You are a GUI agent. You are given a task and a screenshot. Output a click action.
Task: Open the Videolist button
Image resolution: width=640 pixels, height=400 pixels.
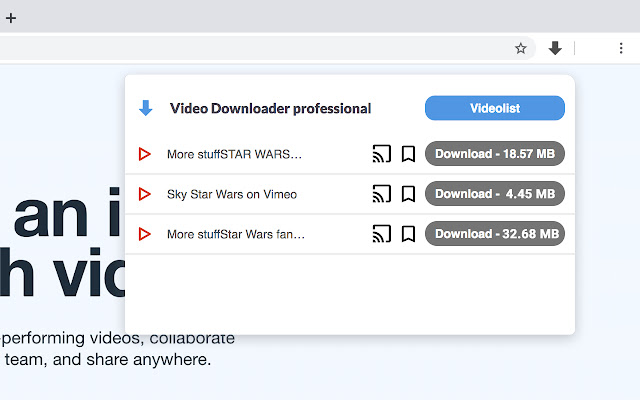click(495, 108)
